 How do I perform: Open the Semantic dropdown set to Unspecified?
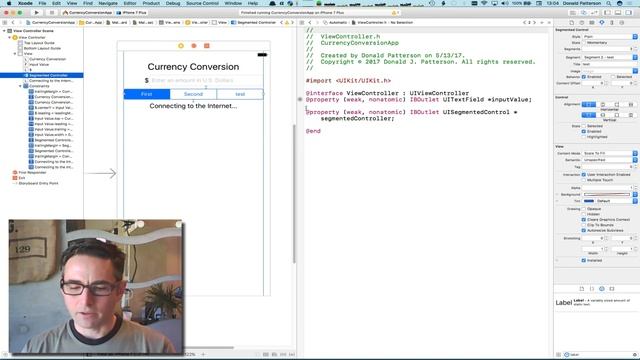point(610,160)
